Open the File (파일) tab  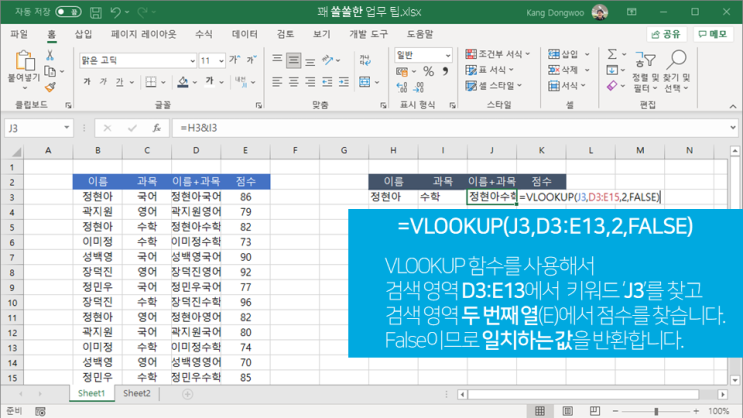(19, 34)
